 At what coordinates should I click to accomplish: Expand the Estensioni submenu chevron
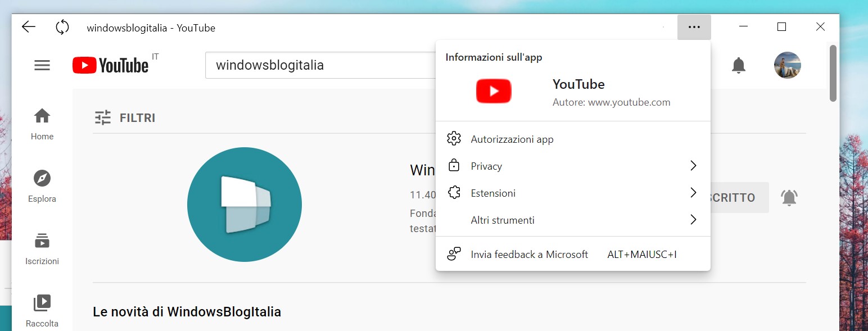coord(693,193)
